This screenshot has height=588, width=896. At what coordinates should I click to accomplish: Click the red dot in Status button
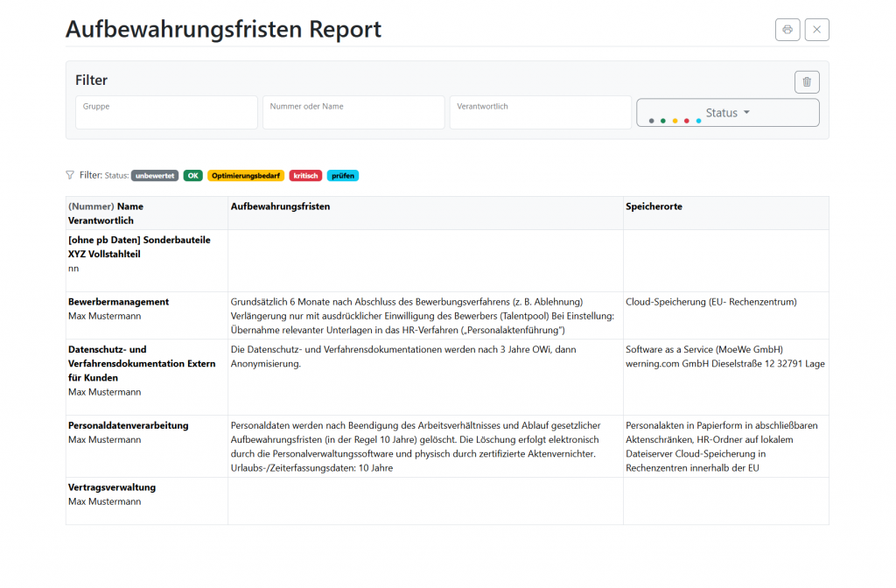[687, 121]
